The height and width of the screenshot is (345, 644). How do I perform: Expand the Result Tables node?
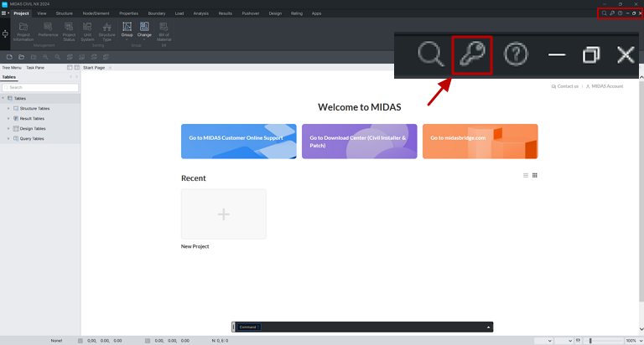(x=8, y=119)
